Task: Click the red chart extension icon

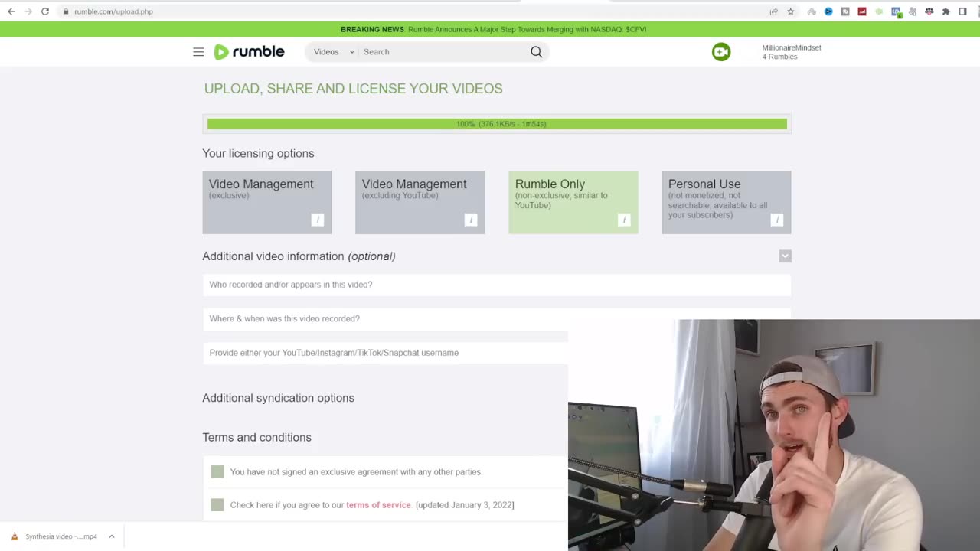Action: coord(862,11)
